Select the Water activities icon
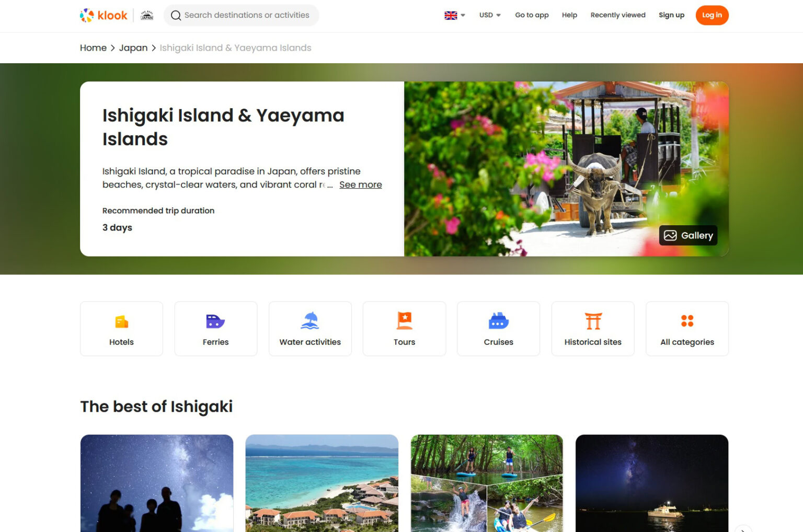This screenshot has width=803, height=532. [x=310, y=321]
